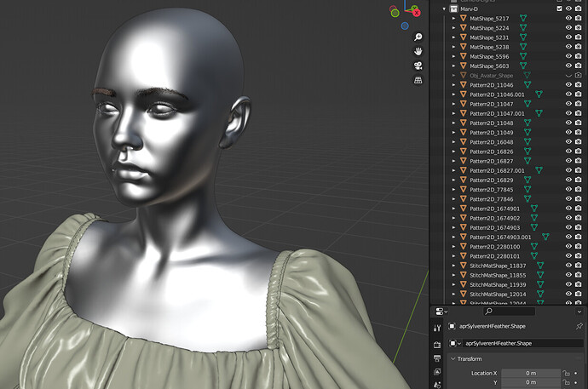Expand Pattern2D_77846 disclosure triangle
The height and width of the screenshot is (389, 588).
pos(453,199)
